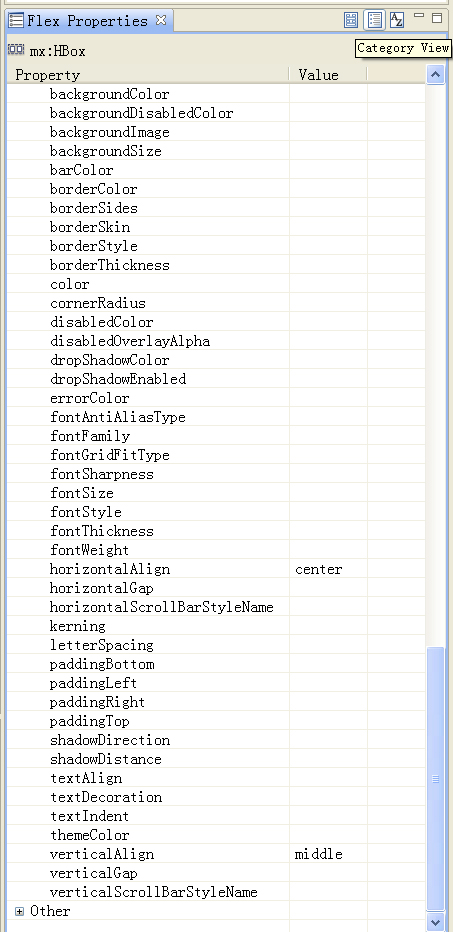Select the Category View icon
This screenshot has height=932, width=453.
click(x=375, y=20)
